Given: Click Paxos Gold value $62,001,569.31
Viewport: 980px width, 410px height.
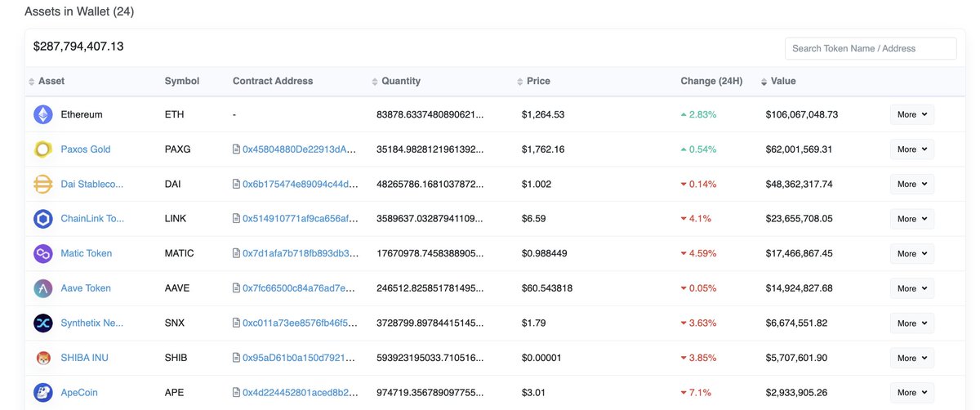Looking at the screenshot, I should (x=800, y=149).
